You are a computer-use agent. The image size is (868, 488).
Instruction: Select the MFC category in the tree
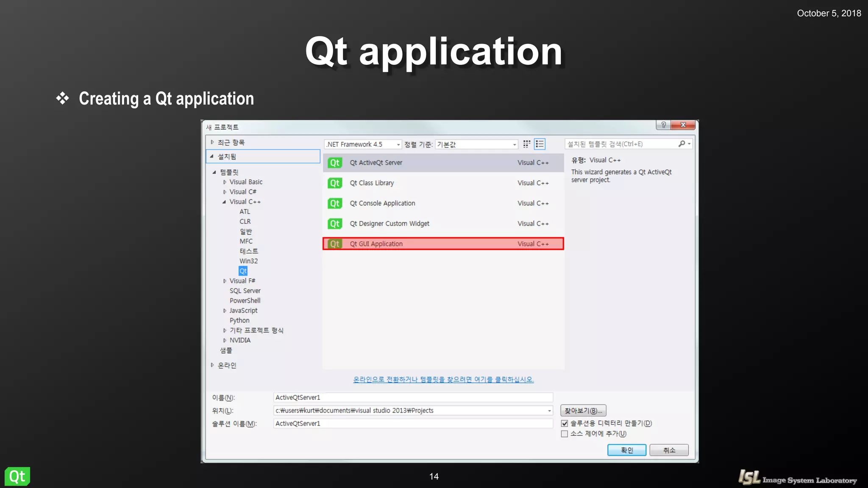(246, 241)
